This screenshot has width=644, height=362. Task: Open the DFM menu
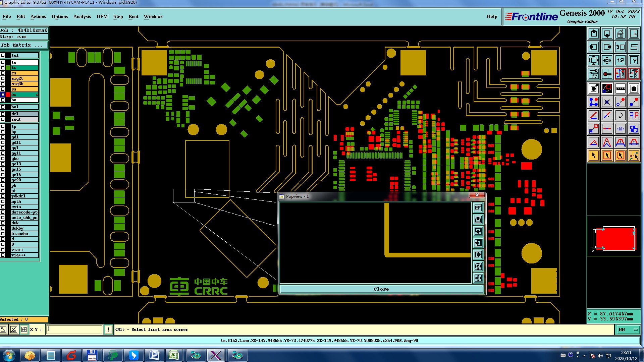point(102,16)
